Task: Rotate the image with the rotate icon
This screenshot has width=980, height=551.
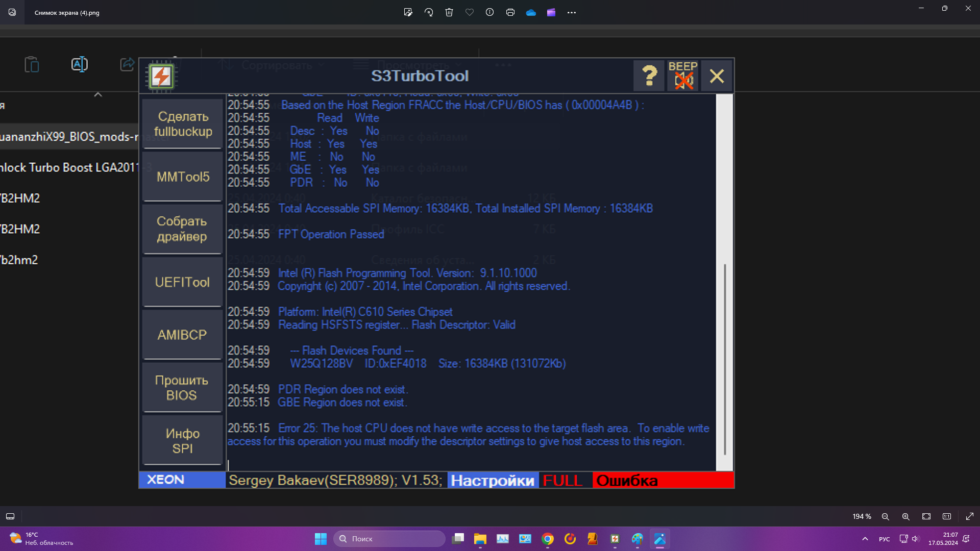Action: pyautogui.click(x=429, y=12)
